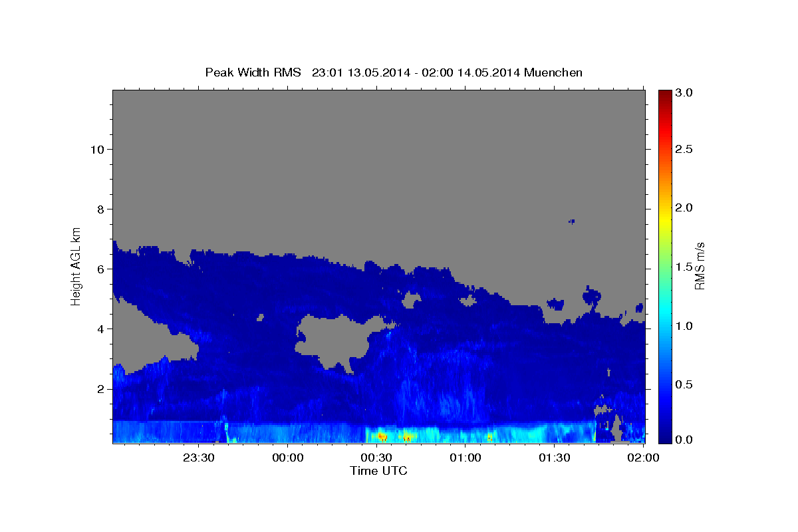Click the height label '4'
The width and height of the screenshot is (798, 532).
(x=99, y=329)
